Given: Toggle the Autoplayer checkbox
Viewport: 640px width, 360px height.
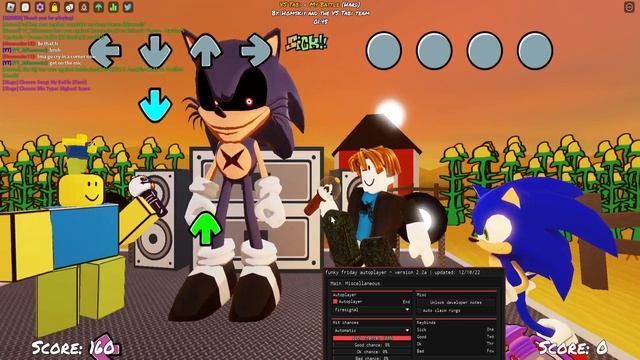Looking at the screenshot, I should tap(335, 302).
